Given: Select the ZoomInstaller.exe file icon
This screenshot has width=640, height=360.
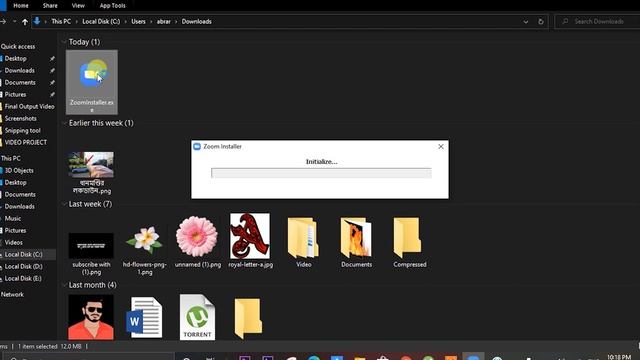Looking at the screenshot, I should [92, 82].
